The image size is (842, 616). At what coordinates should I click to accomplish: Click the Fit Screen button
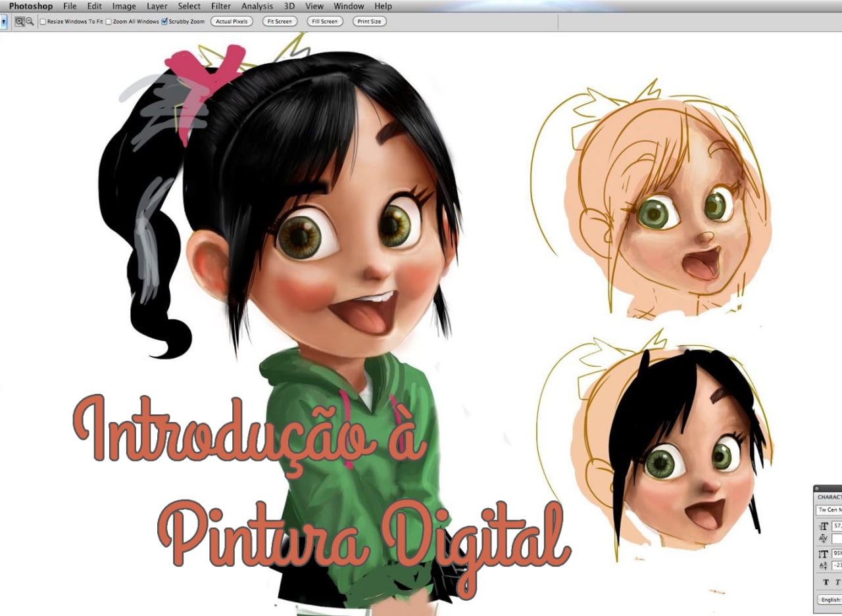point(280,22)
